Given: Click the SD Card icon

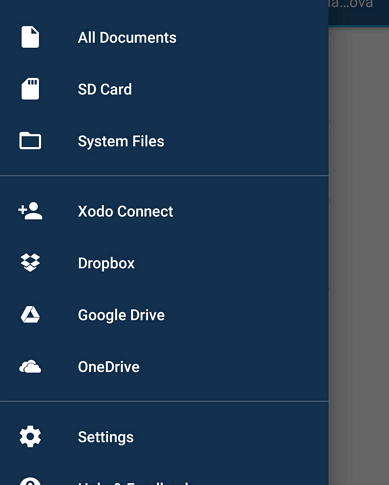Looking at the screenshot, I should pos(30,89).
